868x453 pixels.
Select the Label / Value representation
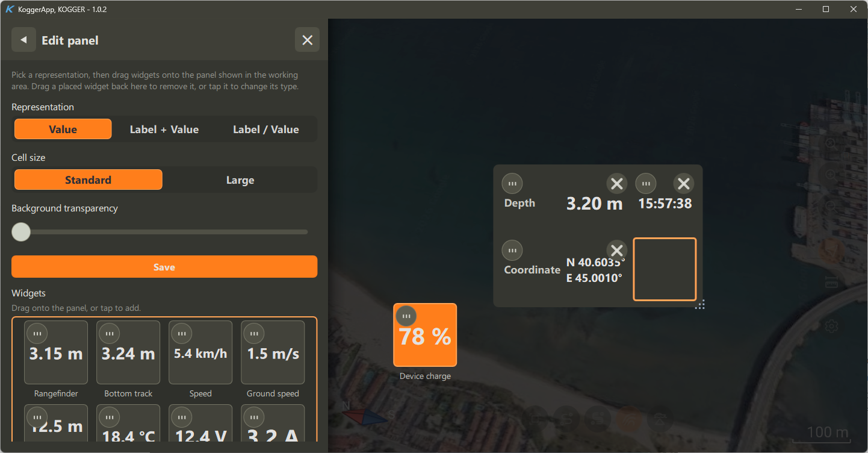266,129
